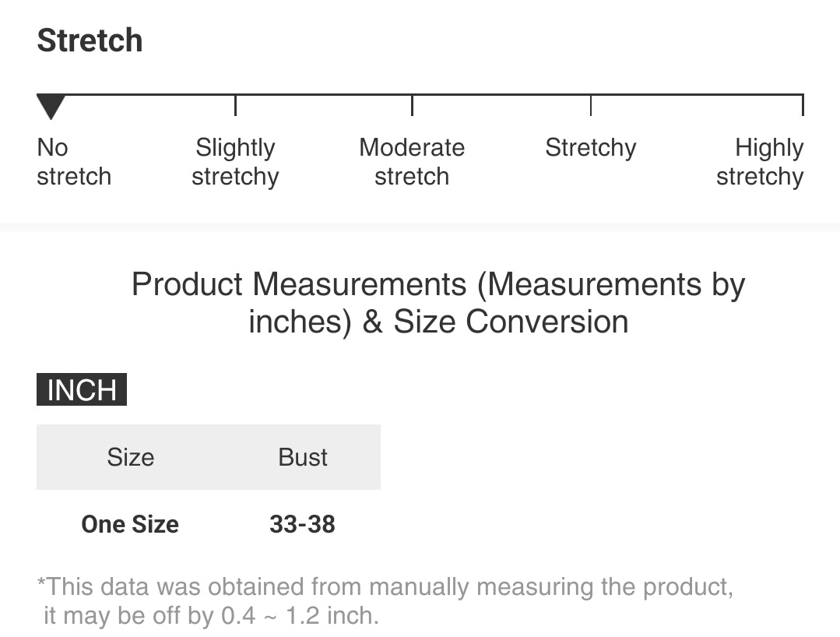Select the INCH unit badge
Image resolution: width=840 pixels, height=637 pixels.
click(82, 389)
